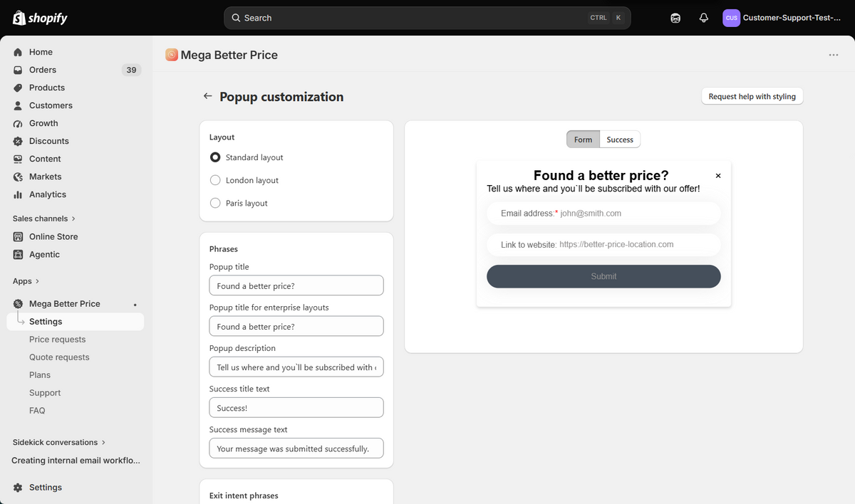Select the Standard layout radio button
This screenshot has height=504, width=855.
[x=215, y=157]
